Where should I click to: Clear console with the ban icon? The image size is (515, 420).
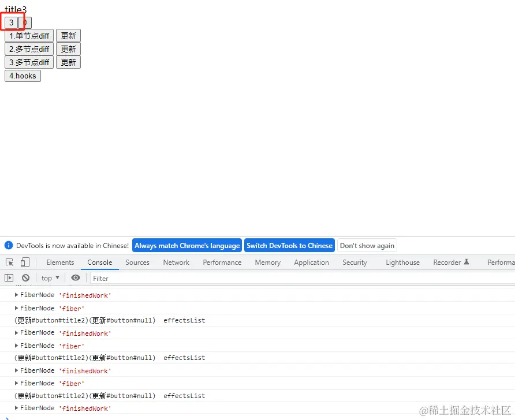[x=25, y=278]
